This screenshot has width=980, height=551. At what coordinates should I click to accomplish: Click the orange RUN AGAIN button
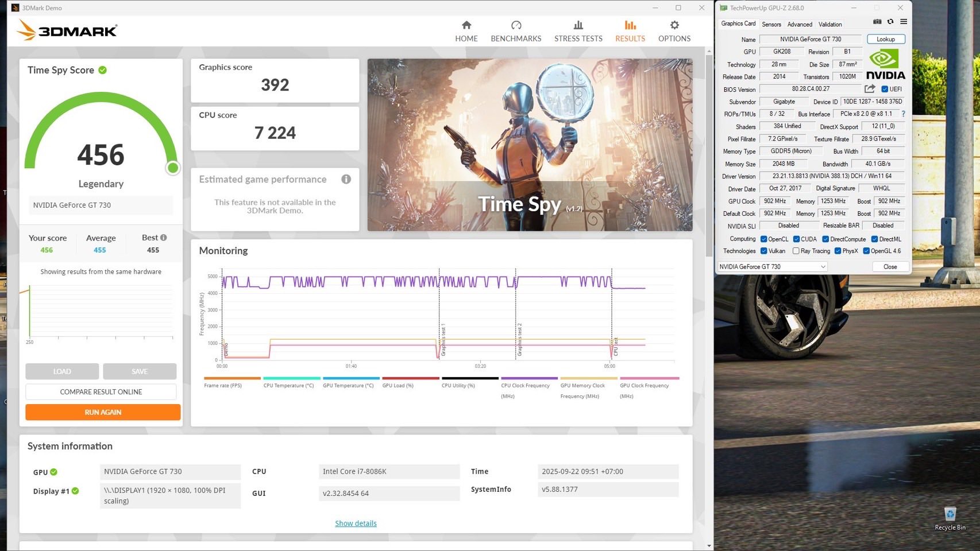[103, 412]
